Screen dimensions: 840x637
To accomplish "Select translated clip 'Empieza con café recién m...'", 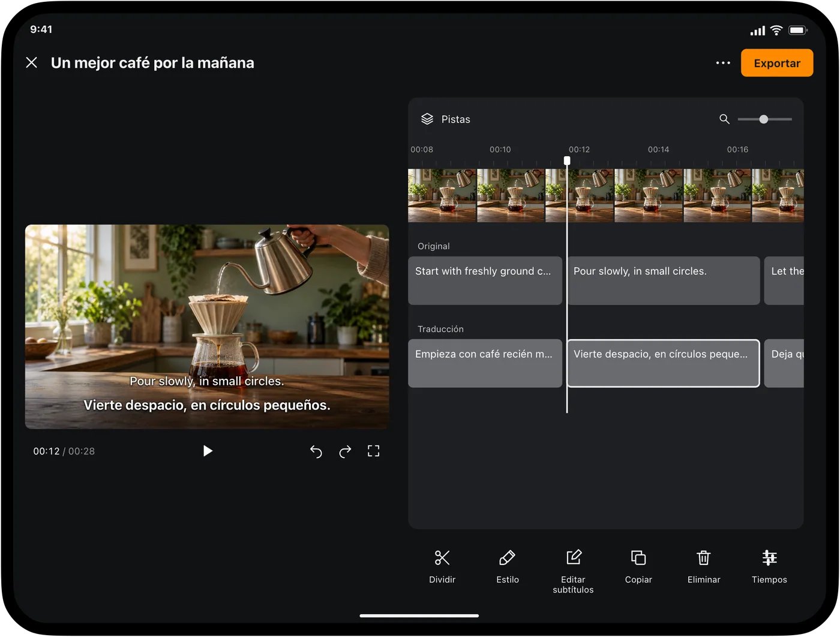I will (485, 364).
